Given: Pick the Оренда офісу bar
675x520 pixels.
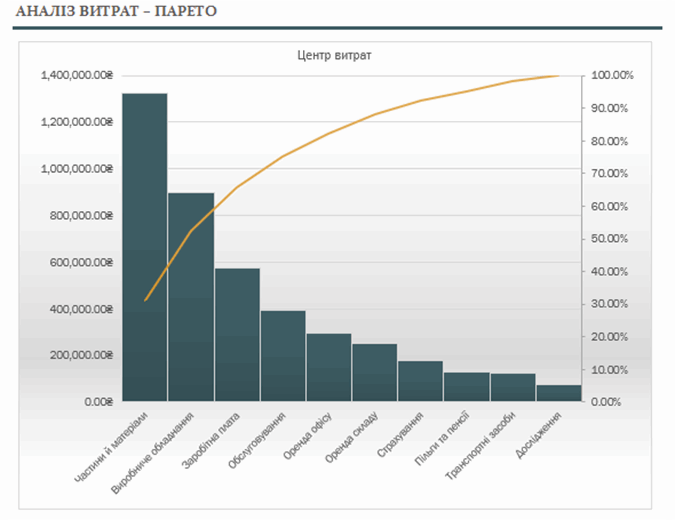Looking at the screenshot, I should (x=329, y=368).
